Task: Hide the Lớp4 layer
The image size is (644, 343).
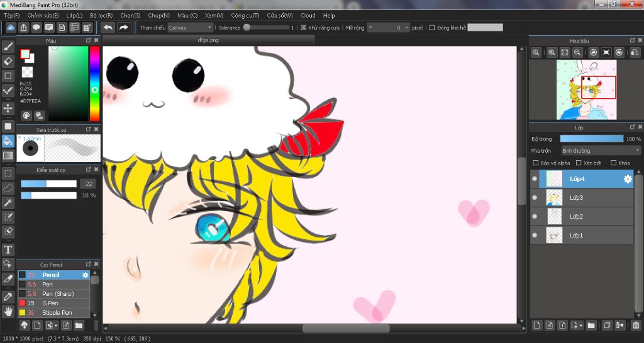Action: point(535,179)
